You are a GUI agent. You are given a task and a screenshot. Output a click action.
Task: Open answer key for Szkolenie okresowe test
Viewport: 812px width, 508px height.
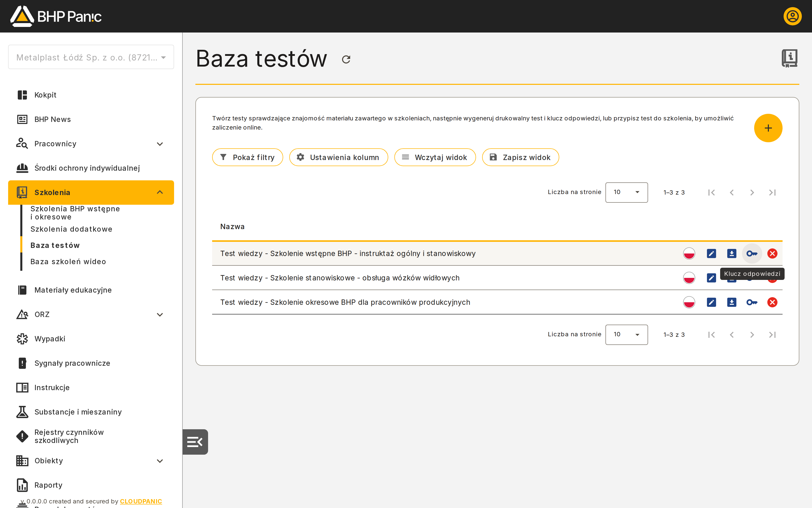point(752,302)
